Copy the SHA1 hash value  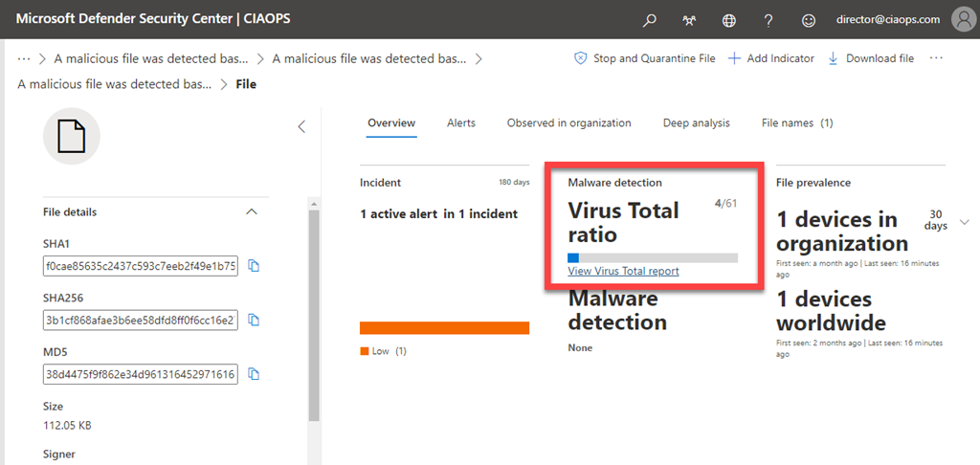pyautogui.click(x=254, y=266)
